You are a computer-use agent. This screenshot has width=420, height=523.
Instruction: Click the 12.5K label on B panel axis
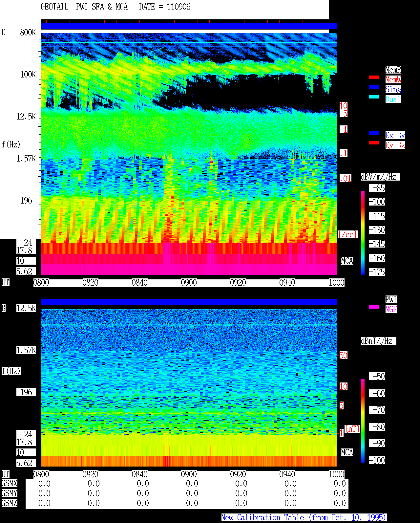26,308
